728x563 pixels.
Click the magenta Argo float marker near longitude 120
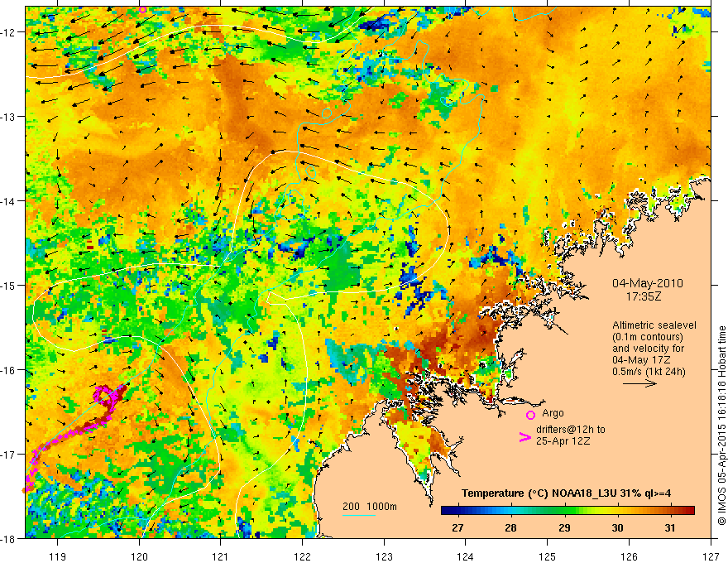point(142,9)
